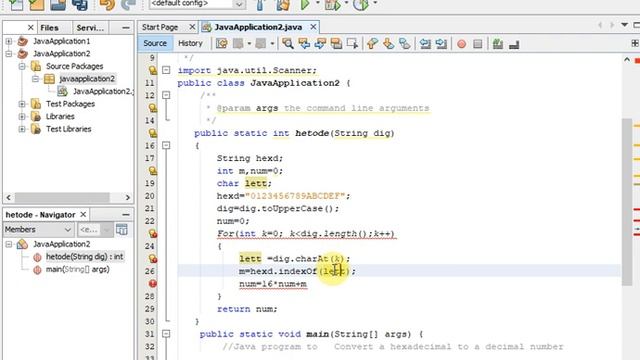Screen dimensions: 640x360
Task: Select hetode(String dig) in Navigator
Action: point(84,257)
